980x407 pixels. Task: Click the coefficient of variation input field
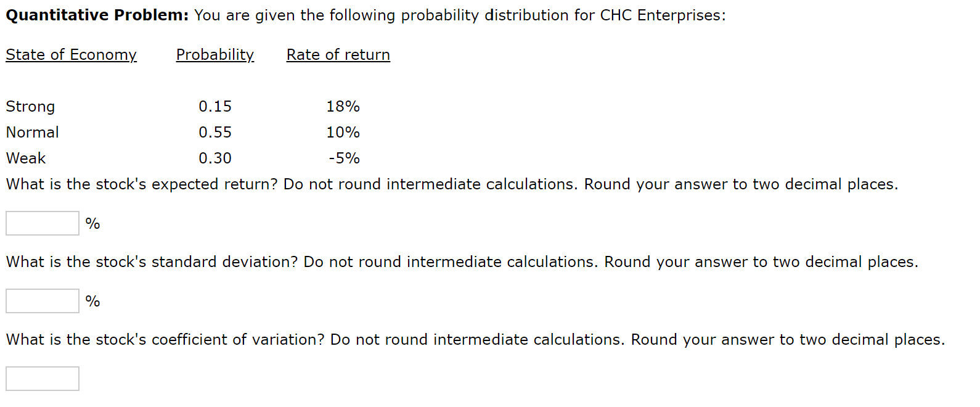click(x=41, y=378)
